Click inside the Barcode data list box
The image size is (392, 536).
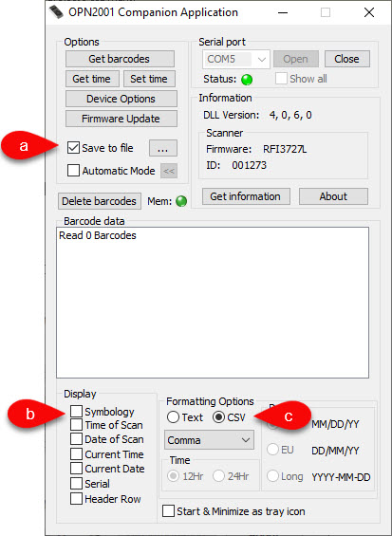coord(213,303)
